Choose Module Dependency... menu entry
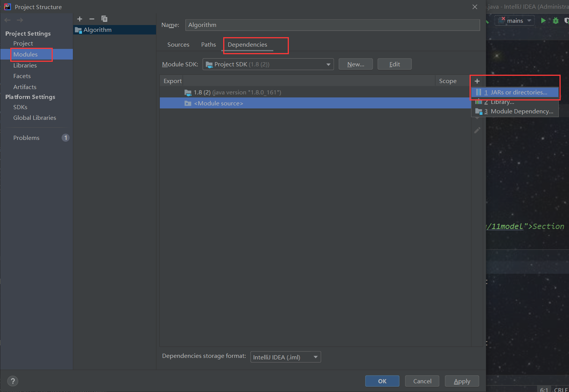This screenshot has height=392, width=569. tap(515, 111)
